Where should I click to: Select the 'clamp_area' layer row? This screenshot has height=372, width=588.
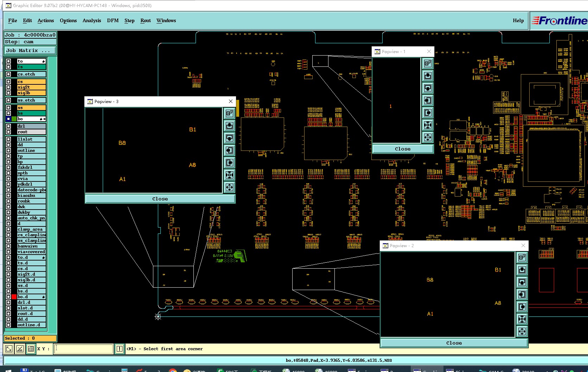(32, 229)
